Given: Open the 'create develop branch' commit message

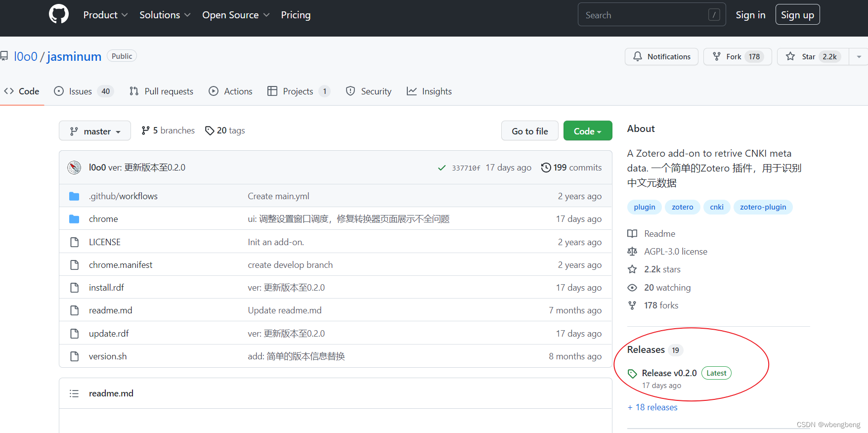Looking at the screenshot, I should [290, 265].
